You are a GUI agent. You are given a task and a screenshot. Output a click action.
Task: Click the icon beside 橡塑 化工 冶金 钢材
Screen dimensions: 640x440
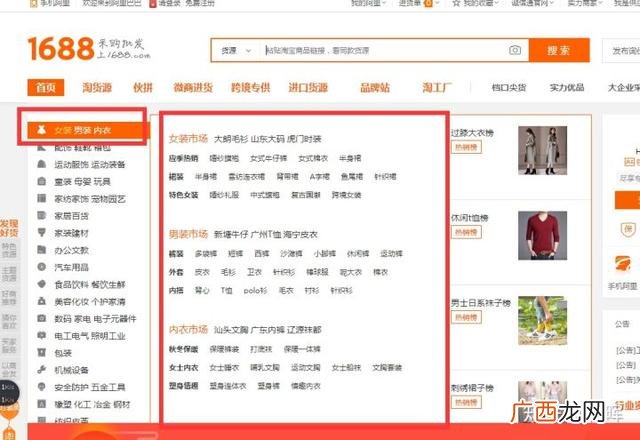pos(41,404)
